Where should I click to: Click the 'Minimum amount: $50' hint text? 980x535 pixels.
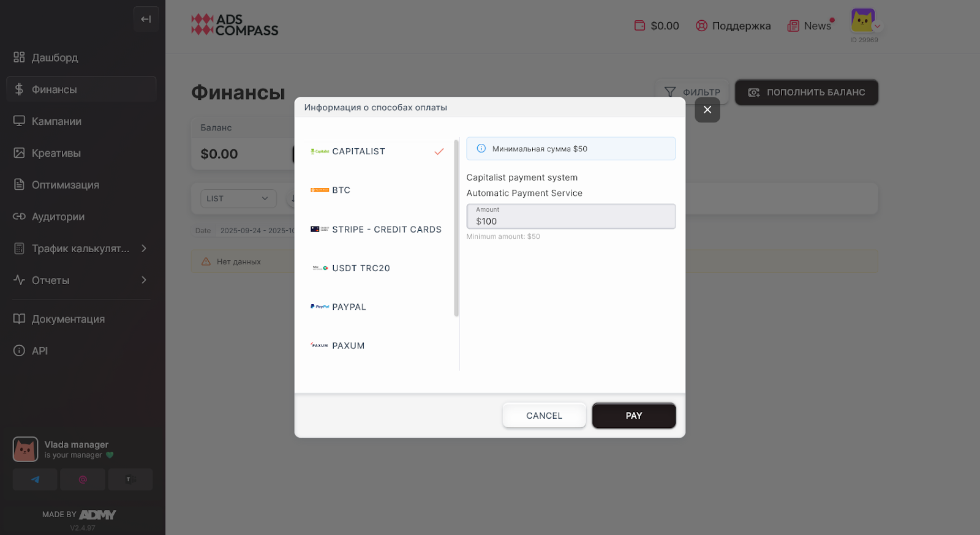click(503, 236)
